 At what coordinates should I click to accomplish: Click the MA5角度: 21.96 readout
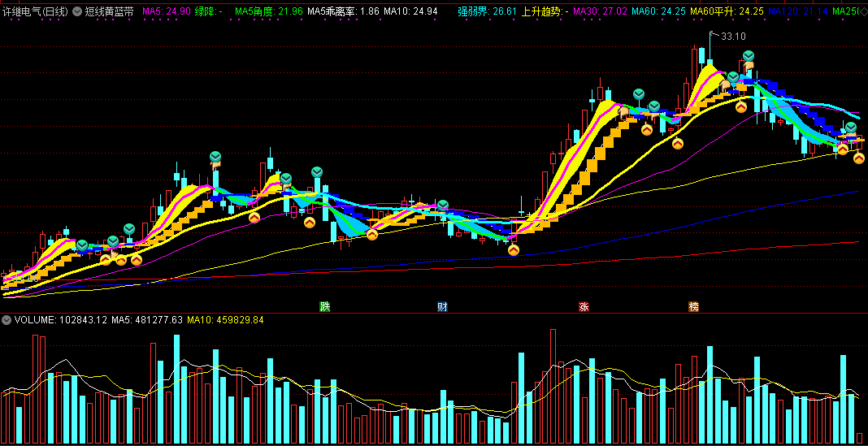[x=269, y=11]
